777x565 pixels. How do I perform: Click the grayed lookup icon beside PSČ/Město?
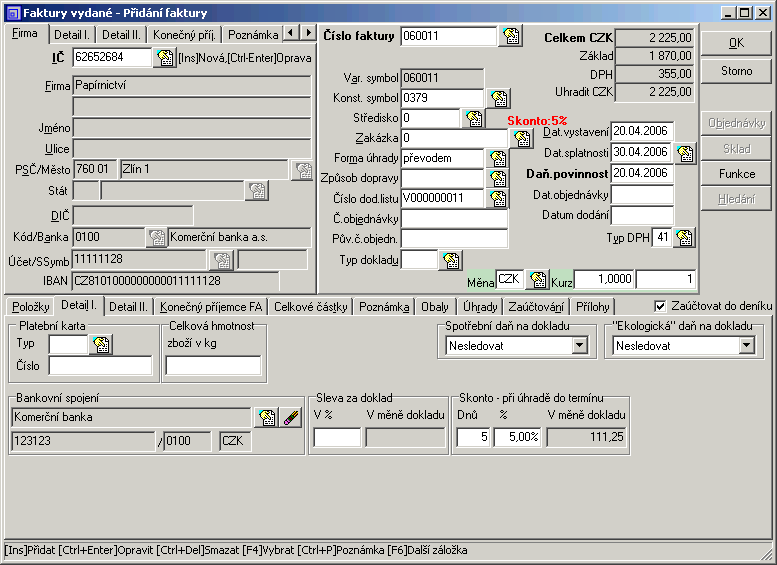(x=303, y=170)
